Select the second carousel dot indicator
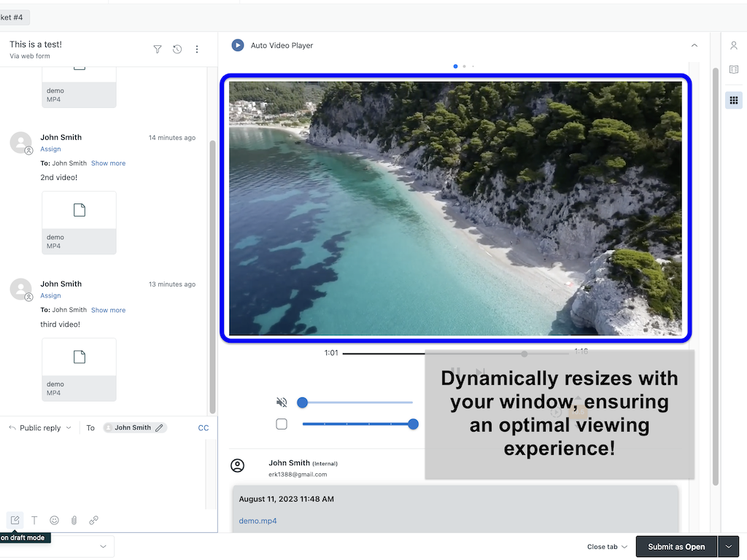 click(x=465, y=66)
